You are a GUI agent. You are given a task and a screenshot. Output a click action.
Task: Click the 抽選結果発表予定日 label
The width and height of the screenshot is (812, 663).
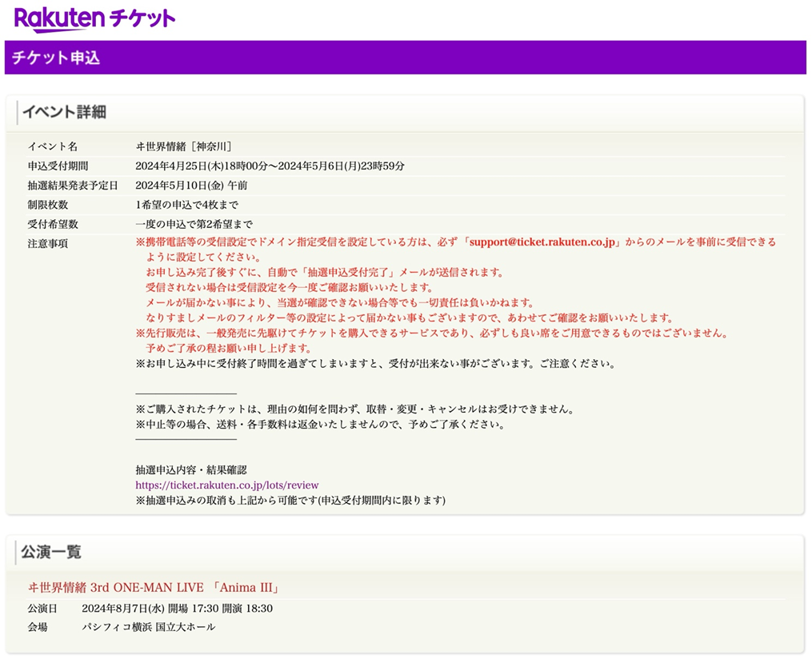[72, 186]
